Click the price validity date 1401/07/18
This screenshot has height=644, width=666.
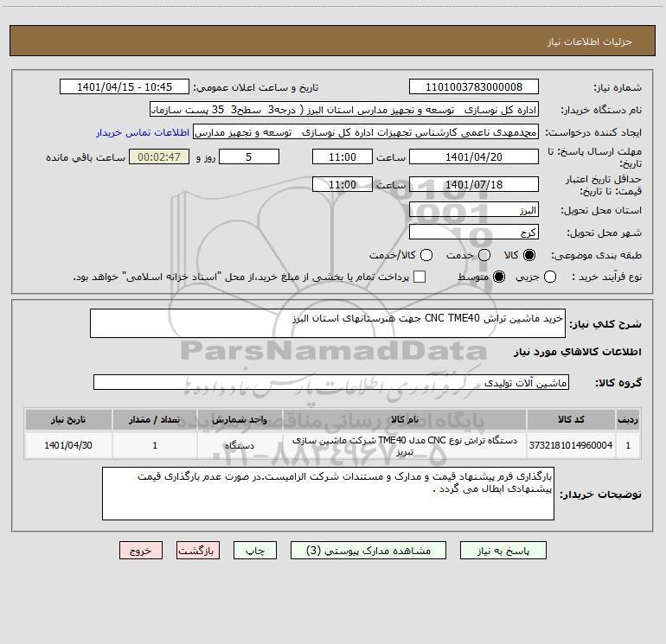(474, 185)
